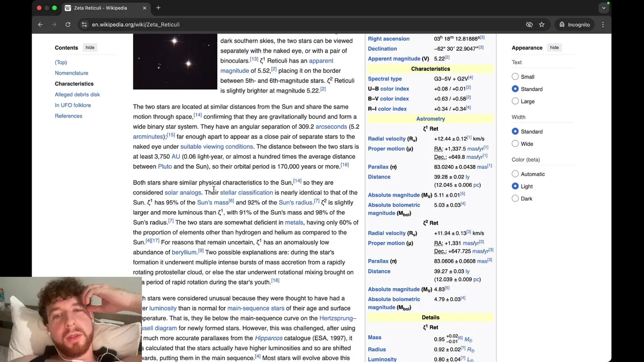Go to Characteristics section
Viewport: 644px width, 362px height.
74,83
